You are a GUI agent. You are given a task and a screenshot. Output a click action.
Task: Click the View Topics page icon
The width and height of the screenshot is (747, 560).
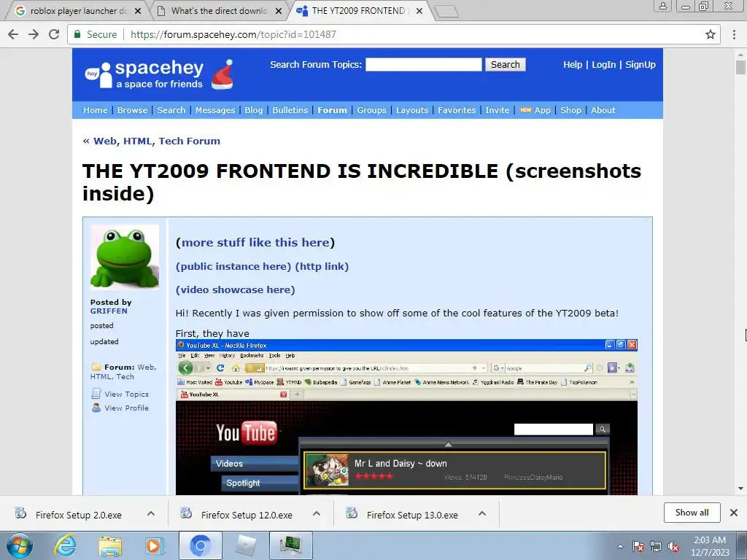click(x=96, y=393)
